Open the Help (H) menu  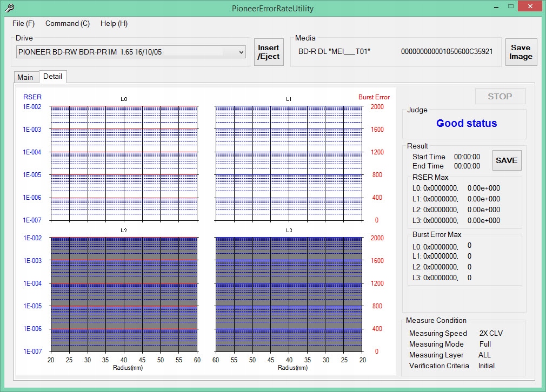(x=114, y=24)
